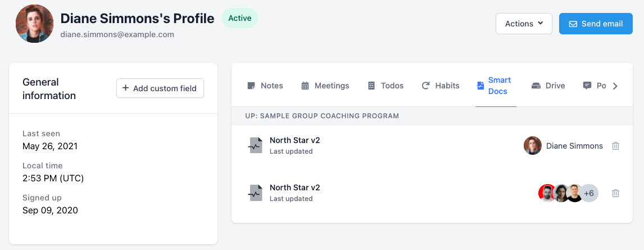Click Diane Simmons's profile photo in header
This screenshot has height=250, width=644.
(35, 24)
